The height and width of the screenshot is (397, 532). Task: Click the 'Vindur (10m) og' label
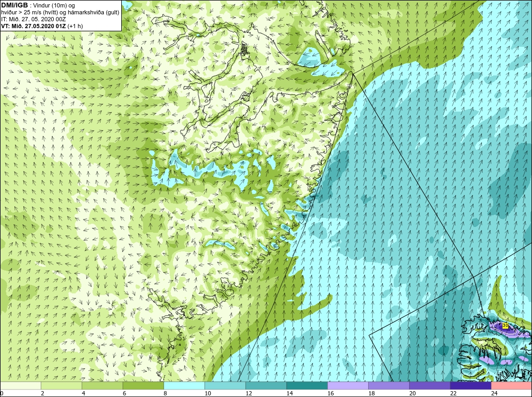(x=54, y=5)
